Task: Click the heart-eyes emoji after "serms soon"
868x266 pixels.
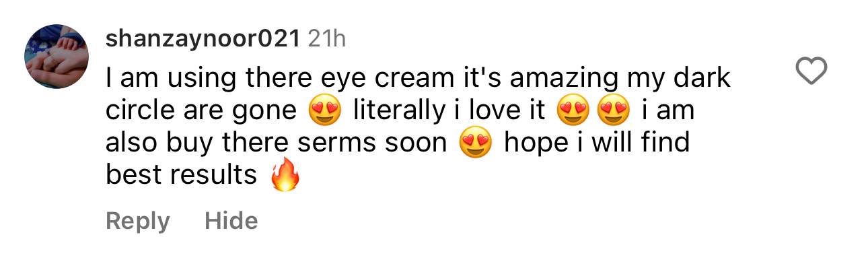Action: 475,143
